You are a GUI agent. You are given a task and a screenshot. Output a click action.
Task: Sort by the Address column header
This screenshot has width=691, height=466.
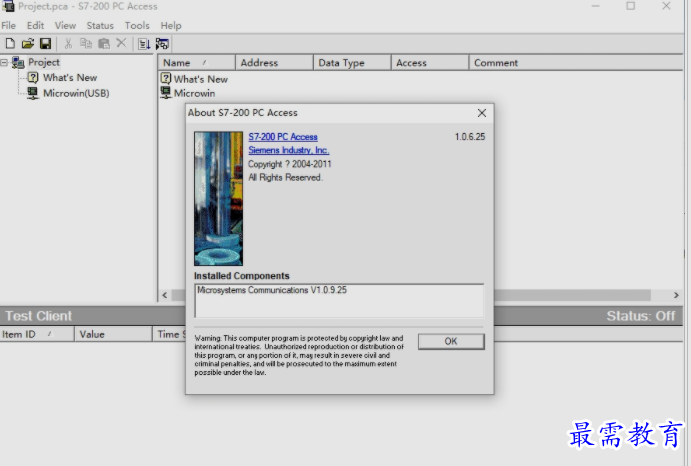275,63
